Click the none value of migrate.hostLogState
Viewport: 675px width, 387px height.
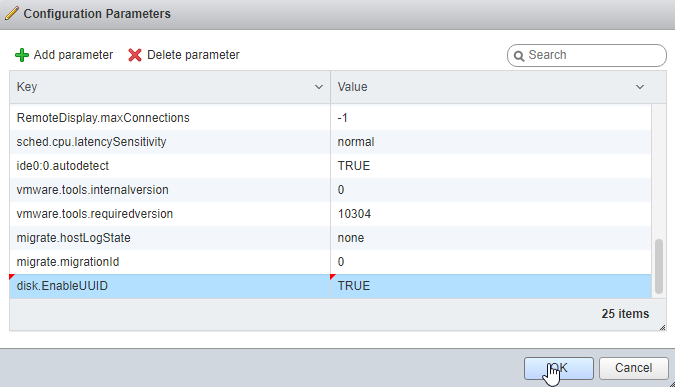[350, 238]
